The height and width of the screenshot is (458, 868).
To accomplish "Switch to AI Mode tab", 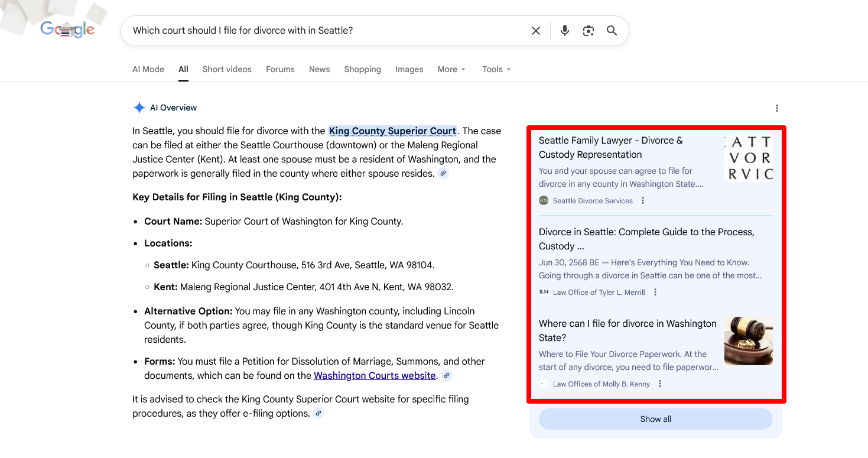I will point(148,69).
